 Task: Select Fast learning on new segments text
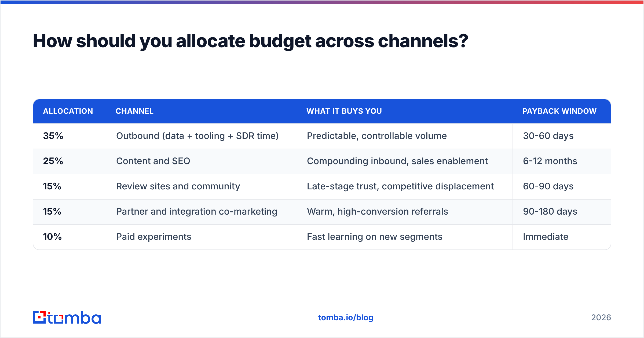click(374, 237)
